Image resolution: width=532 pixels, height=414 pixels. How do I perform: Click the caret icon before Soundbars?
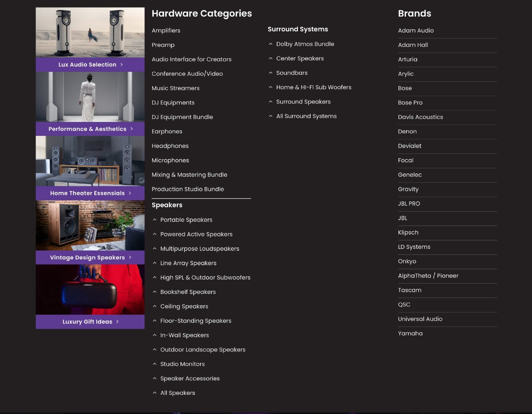point(271,73)
